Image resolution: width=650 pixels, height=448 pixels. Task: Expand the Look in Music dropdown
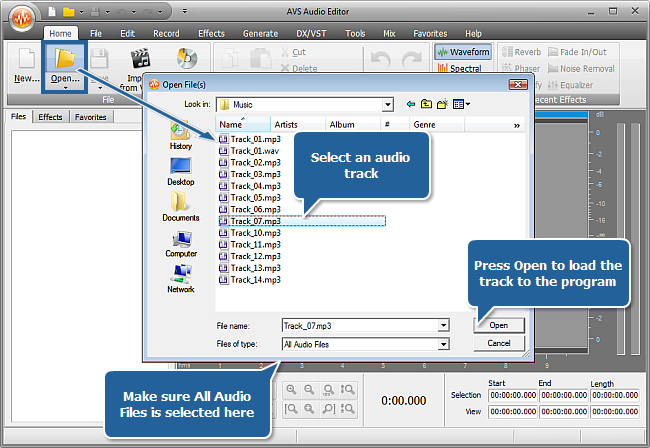point(387,105)
